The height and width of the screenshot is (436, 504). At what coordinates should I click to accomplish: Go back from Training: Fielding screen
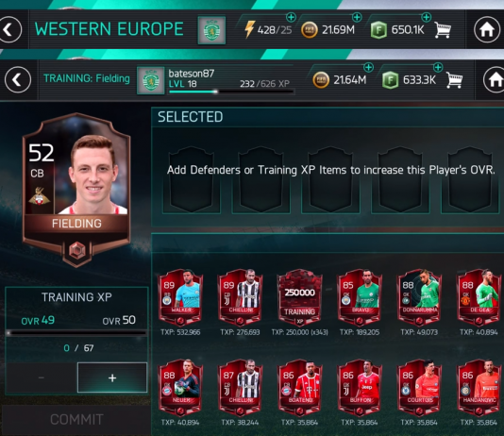click(x=18, y=79)
